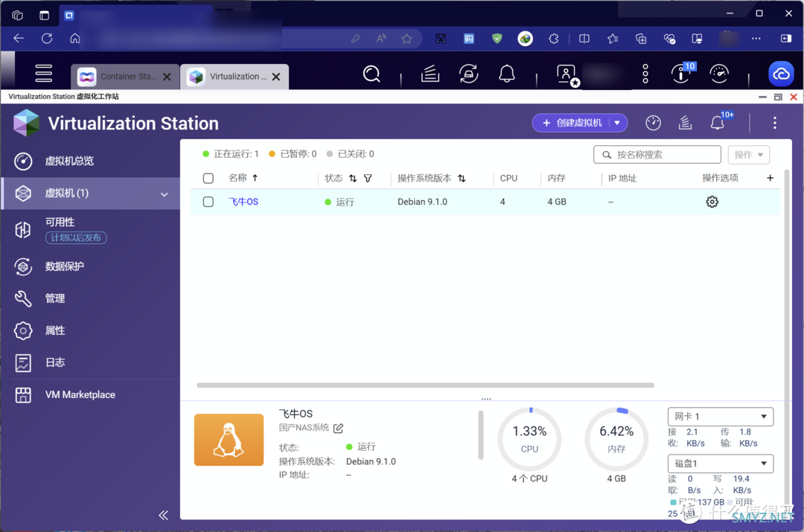
Task: Click 飞牛OS Linux penguin thumbnail
Action: (x=229, y=440)
